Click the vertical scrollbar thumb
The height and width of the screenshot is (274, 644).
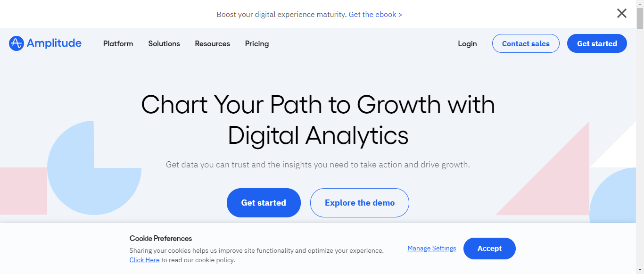pyautogui.click(x=640, y=19)
